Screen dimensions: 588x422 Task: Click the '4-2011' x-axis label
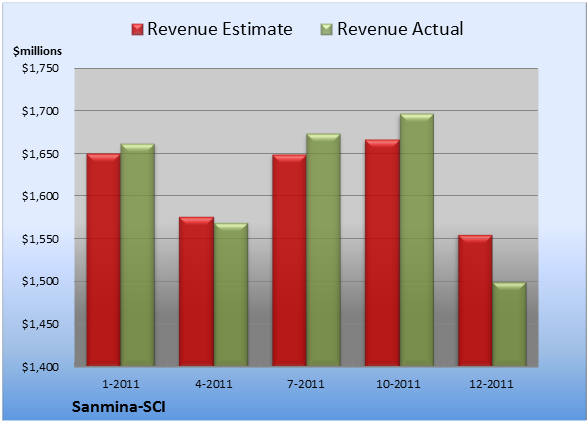(214, 384)
